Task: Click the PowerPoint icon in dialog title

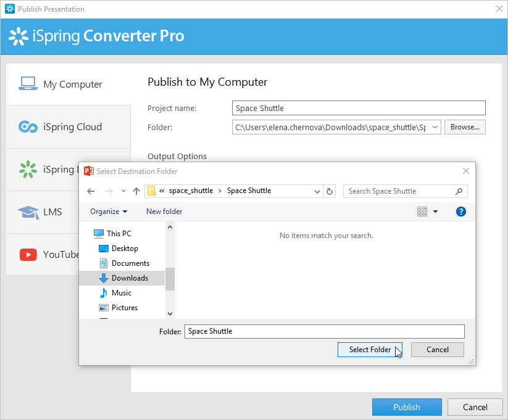Action: [89, 171]
